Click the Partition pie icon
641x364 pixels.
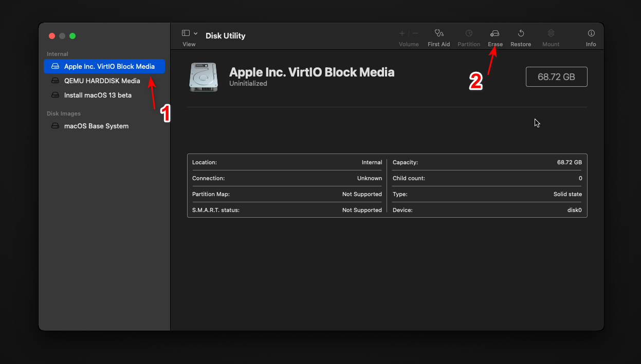[x=469, y=33]
